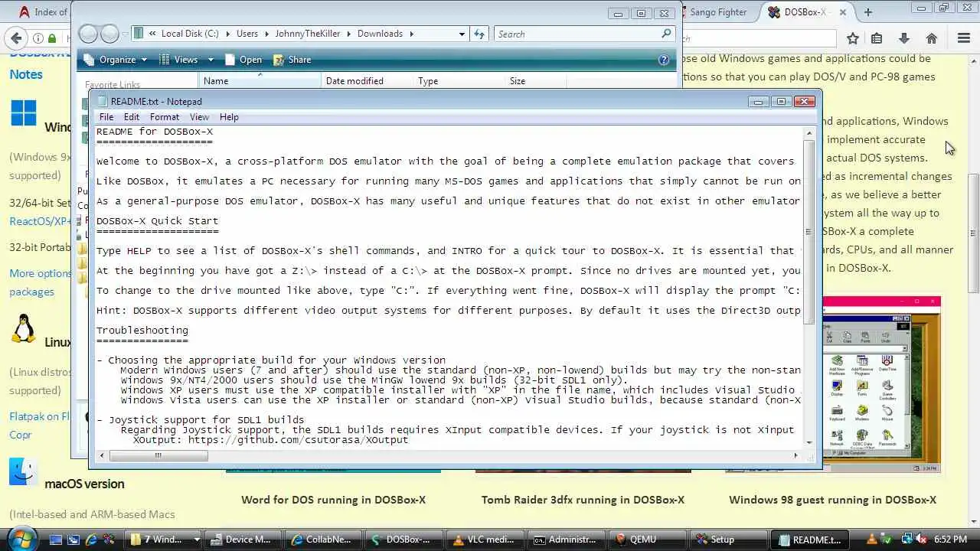Select Local Disk (C:) in address bar
Viewport: 980px width, 551px height.
coord(189,34)
